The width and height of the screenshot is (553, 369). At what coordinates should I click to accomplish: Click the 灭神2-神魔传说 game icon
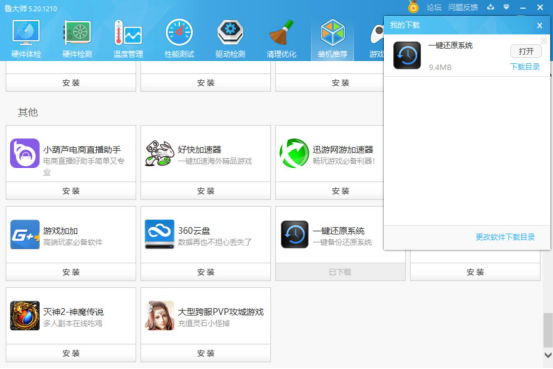(25, 315)
